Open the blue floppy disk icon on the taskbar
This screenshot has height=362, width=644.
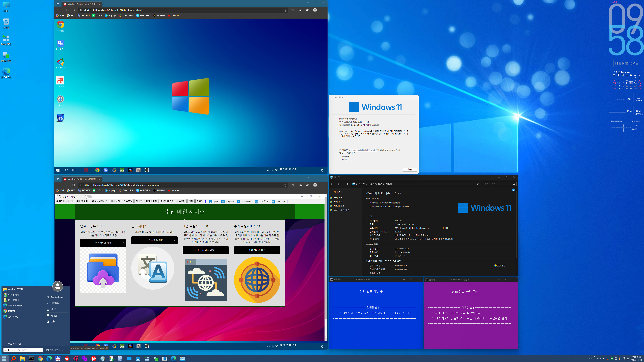pyautogui.click(x=58, y=358)
